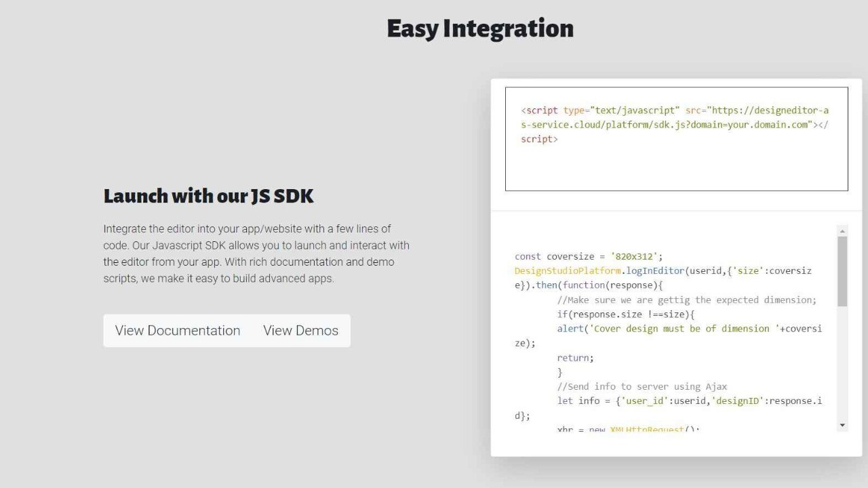Click the Send info to server comment
Image resolution: width=868 pixels, height=488 pixels.
(642, 386)
